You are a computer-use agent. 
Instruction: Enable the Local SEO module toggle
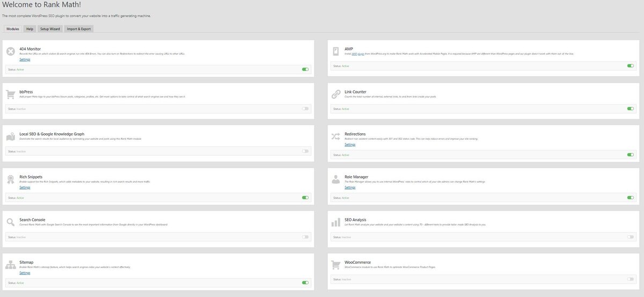(305, 151)
